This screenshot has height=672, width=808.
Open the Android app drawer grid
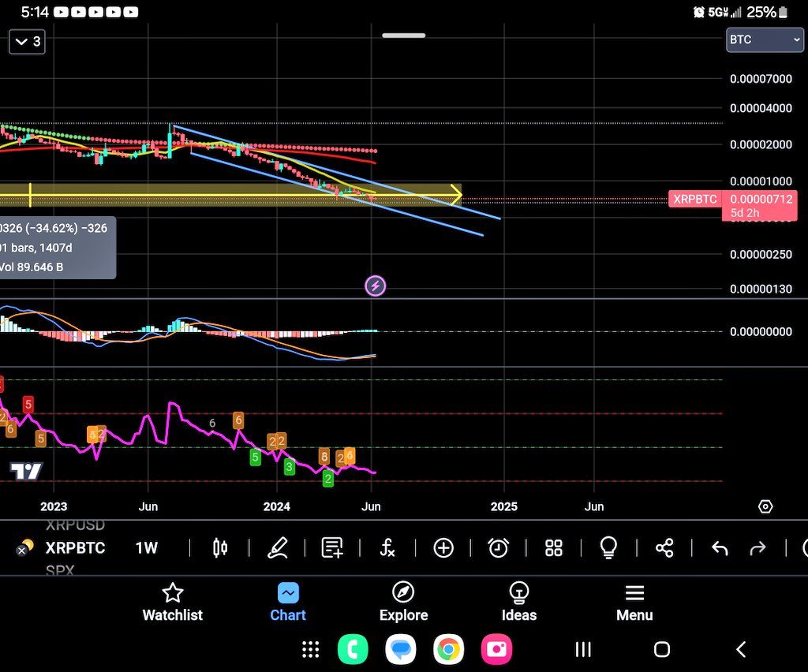tap(310, 649)
